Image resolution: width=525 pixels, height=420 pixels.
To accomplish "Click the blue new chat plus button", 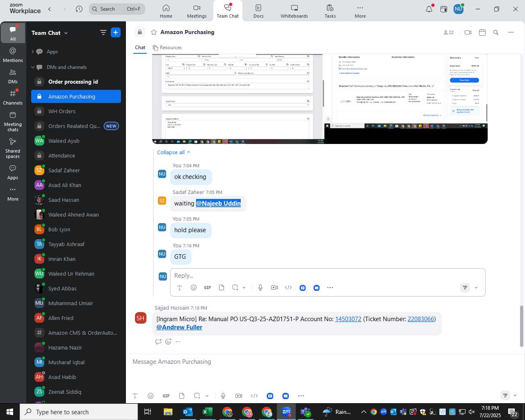I will 116,33.
